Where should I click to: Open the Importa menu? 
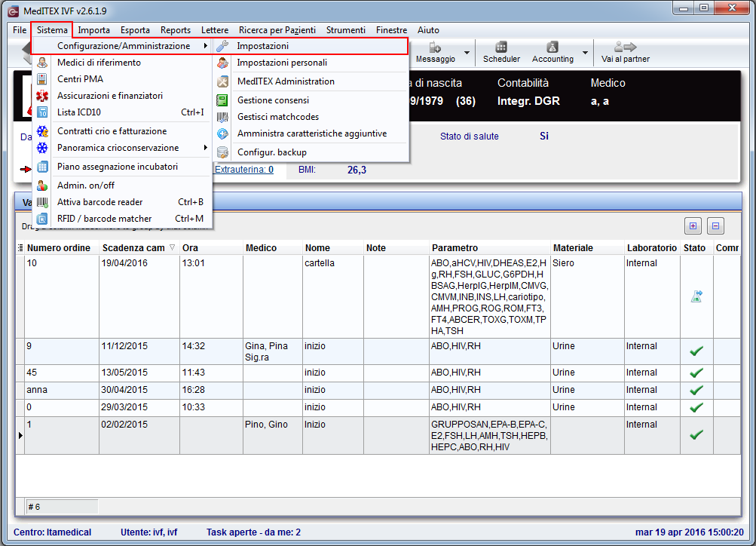point(93,30)
